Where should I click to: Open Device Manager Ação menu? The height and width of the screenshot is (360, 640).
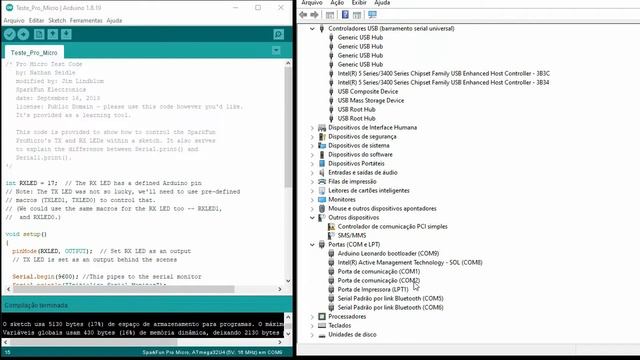pos(337,3)
